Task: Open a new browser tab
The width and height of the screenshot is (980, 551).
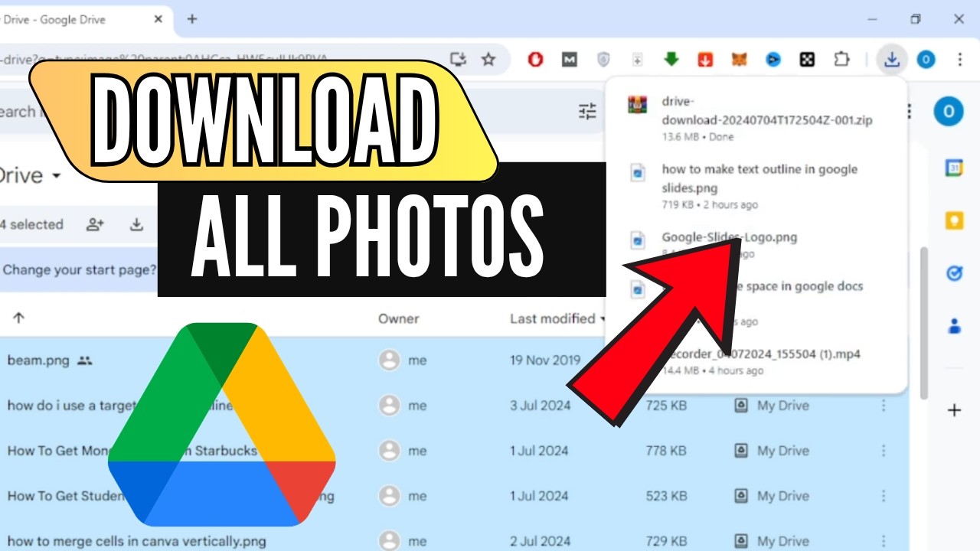Action: 192,19
